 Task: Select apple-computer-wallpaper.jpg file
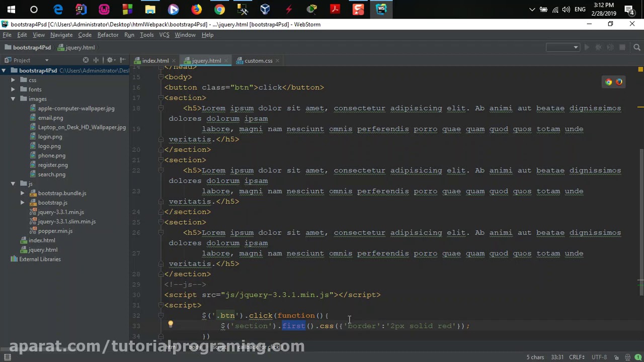coord(76,108)
